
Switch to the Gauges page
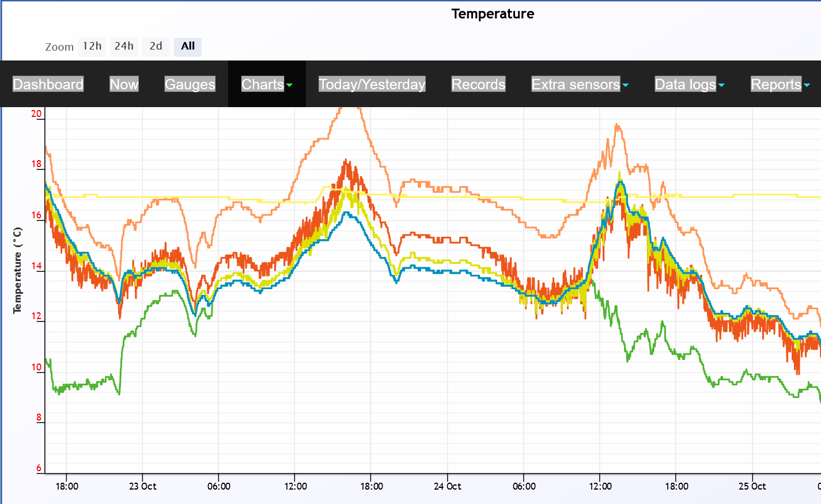(x=190, y=84)
